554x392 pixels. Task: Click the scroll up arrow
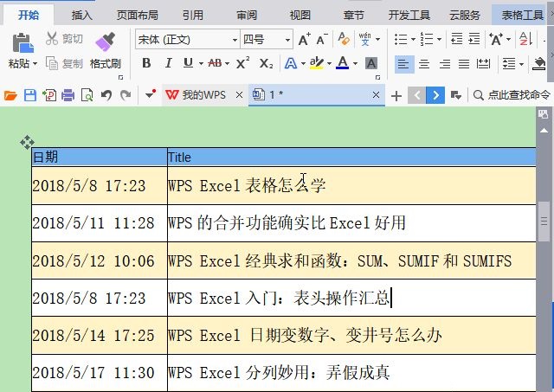[544, 131]
